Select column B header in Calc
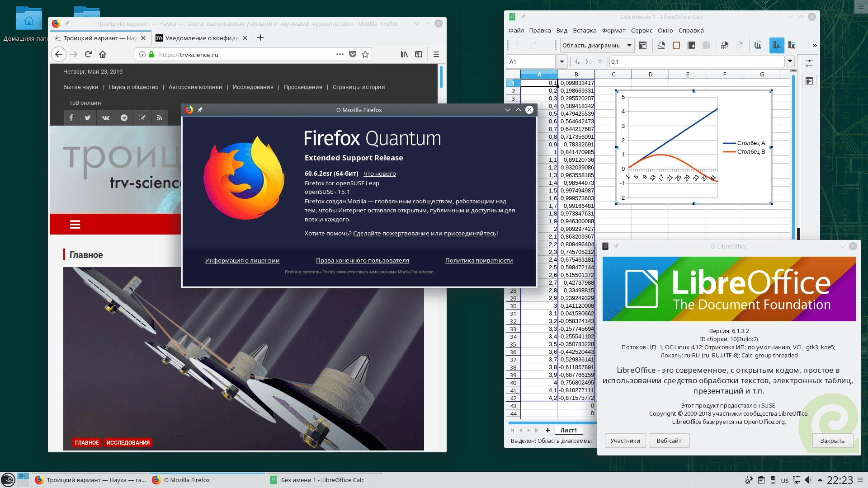 point(576,75)
